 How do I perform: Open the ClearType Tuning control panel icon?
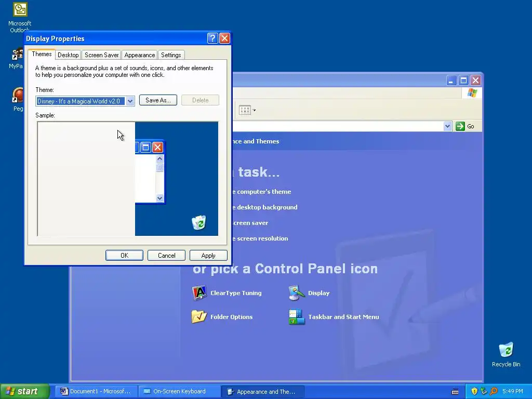pyautogui.click(x=199, y=293)
